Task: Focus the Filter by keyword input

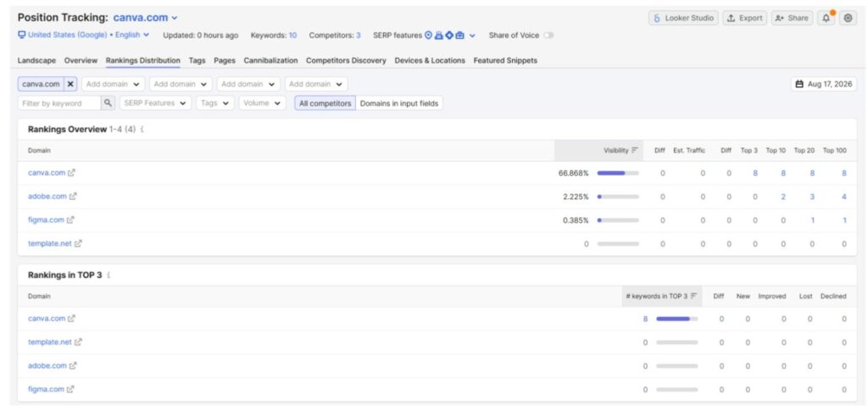Action: (60, 103)
